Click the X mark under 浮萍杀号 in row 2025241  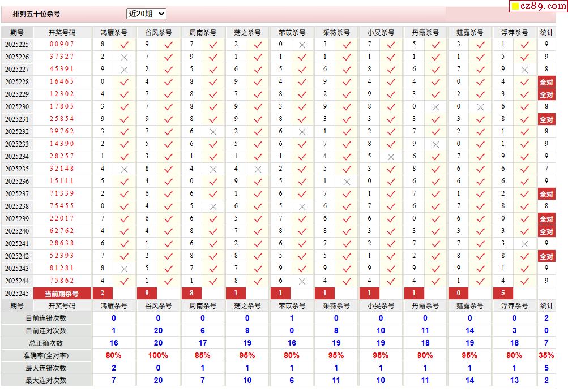[x=524, y=244]
